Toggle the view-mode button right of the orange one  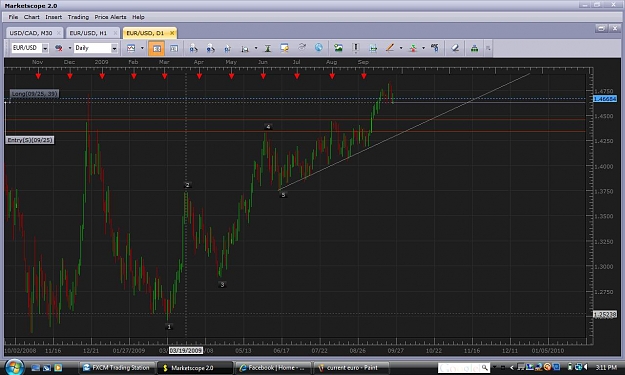(x=174, y=48)
